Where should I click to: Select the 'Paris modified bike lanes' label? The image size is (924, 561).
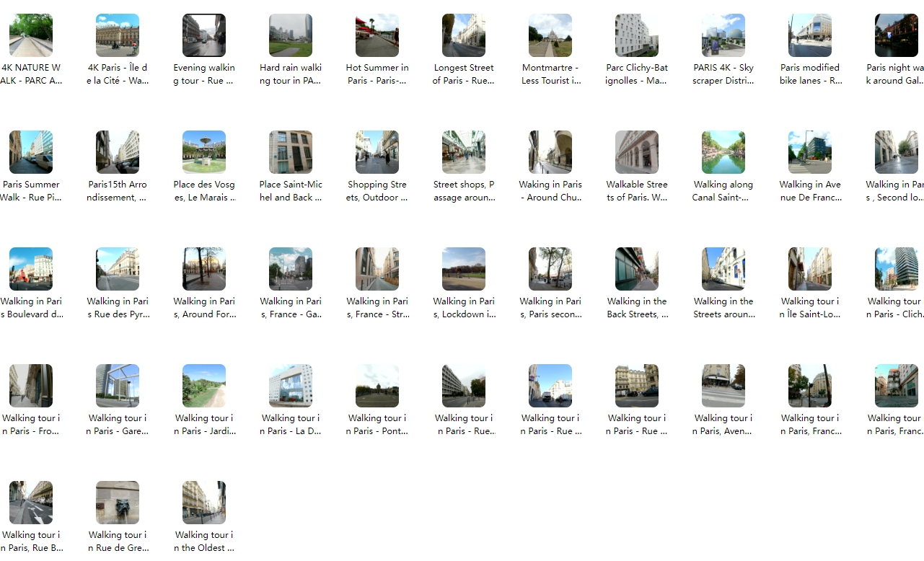click(810, 74)
